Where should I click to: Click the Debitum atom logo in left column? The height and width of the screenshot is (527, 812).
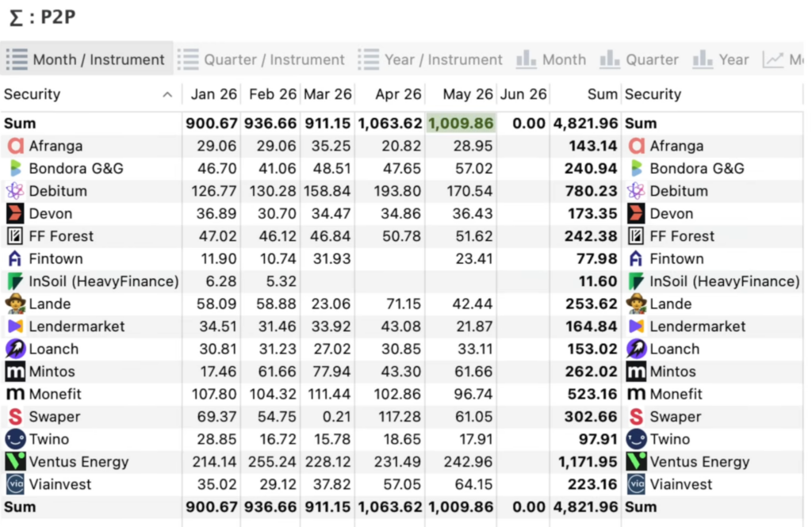click(15, 191)
